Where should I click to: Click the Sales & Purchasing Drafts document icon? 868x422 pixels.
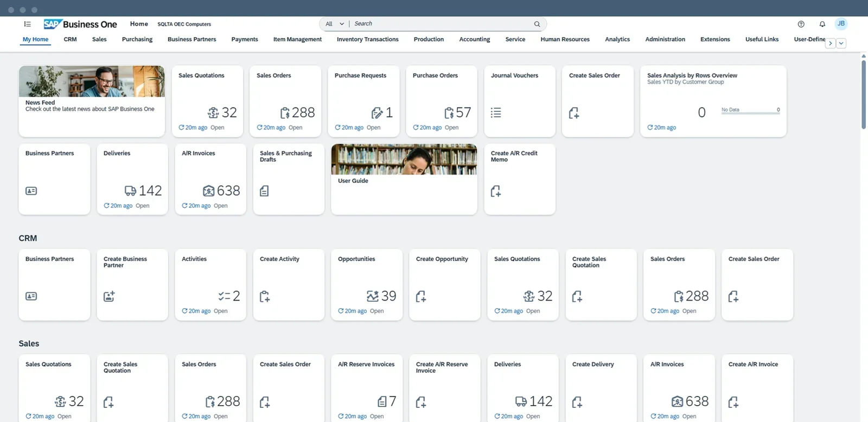tap(264, 191)
